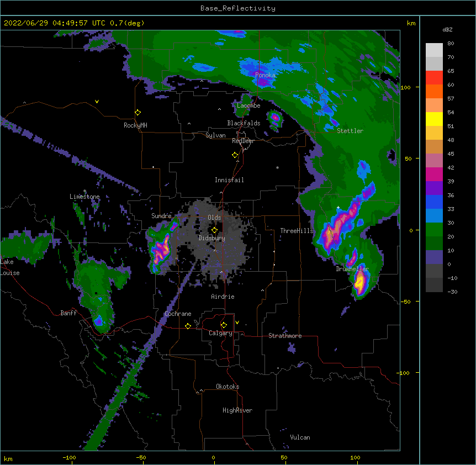This screenshot has height=465, width=476.
Task: Pick the bright yellow swatch in dBZ legend
Action: point(434,119)
